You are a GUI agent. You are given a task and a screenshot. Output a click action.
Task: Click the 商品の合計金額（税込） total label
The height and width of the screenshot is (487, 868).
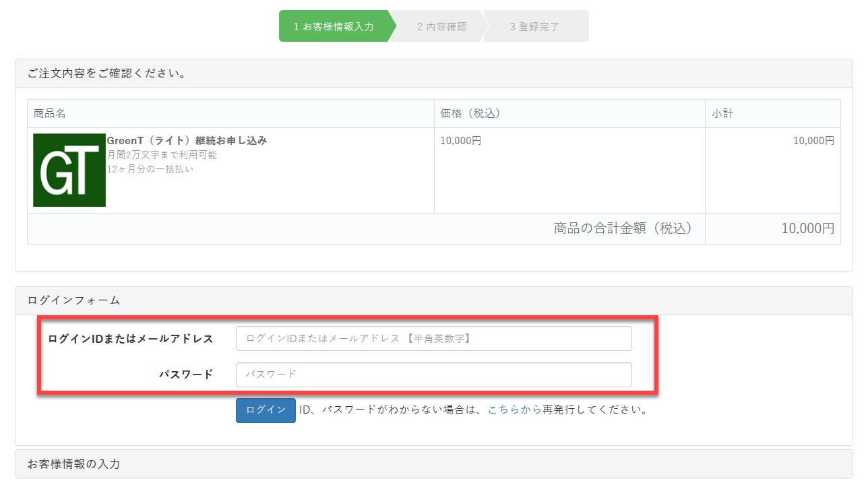click(x=623, y=229)
